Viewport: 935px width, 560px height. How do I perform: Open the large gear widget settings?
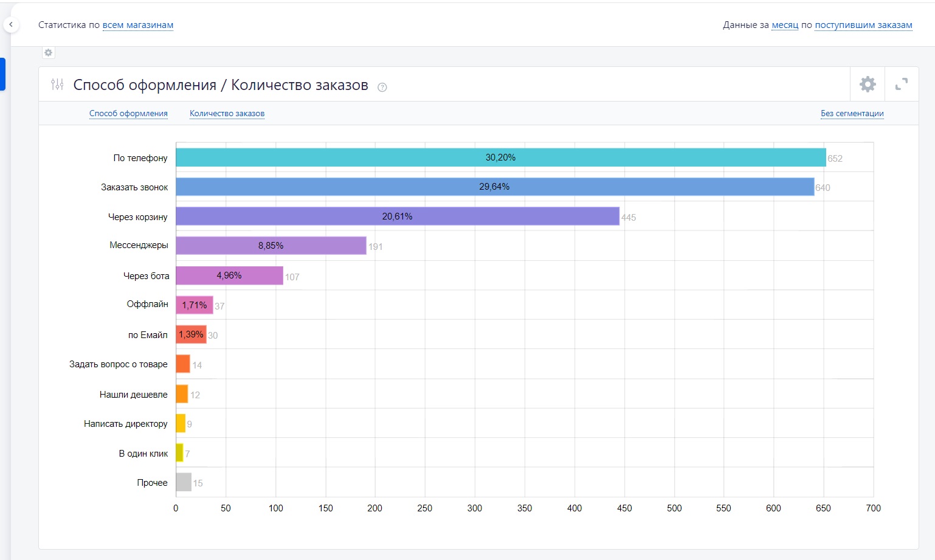pyautogui.click(x=868, y=84)
